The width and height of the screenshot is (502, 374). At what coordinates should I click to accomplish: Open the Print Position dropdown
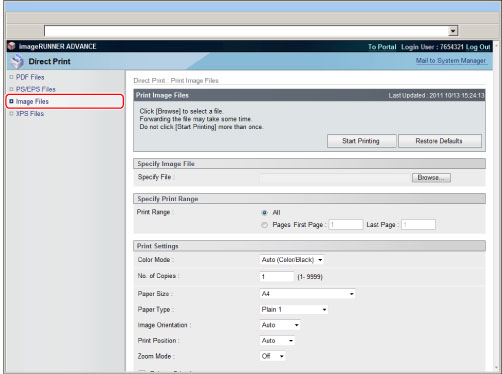click(277, 341)
